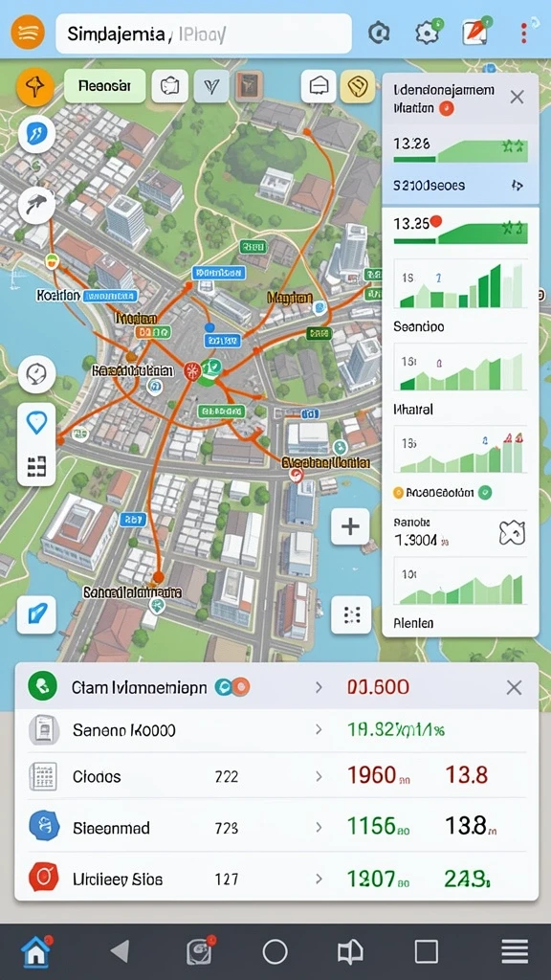Close the bottom list panel
Image resolution: width=551 pixels, height=980 pixels.
coord(514,688)
